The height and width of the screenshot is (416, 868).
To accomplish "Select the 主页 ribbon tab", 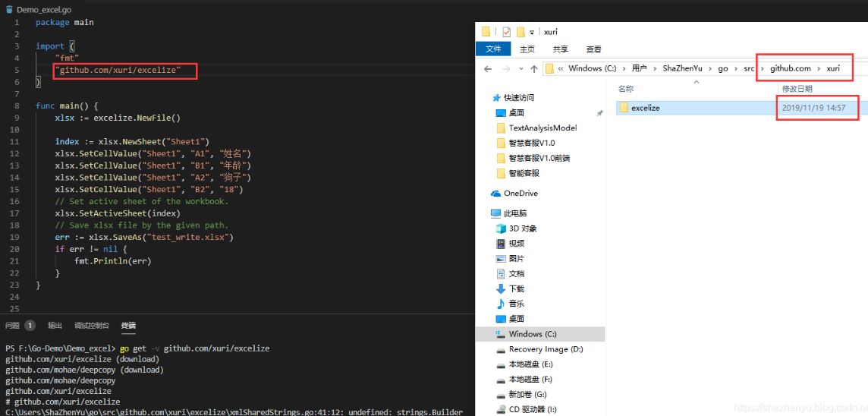I will 527,49.
